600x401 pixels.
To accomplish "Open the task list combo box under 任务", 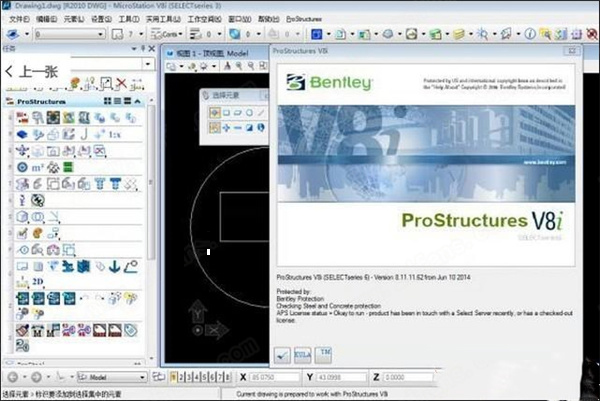I will click(112, 64).
